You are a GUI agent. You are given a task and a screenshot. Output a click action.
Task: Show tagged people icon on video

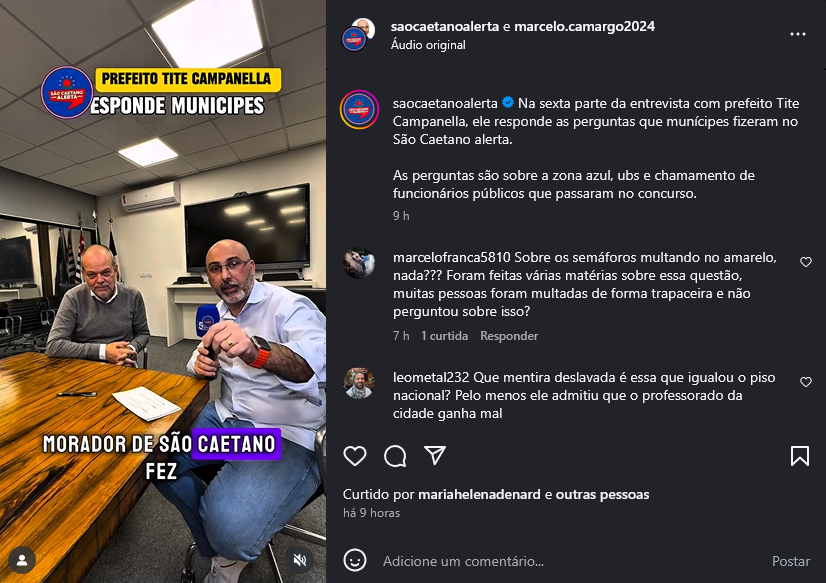click(22, 560)
